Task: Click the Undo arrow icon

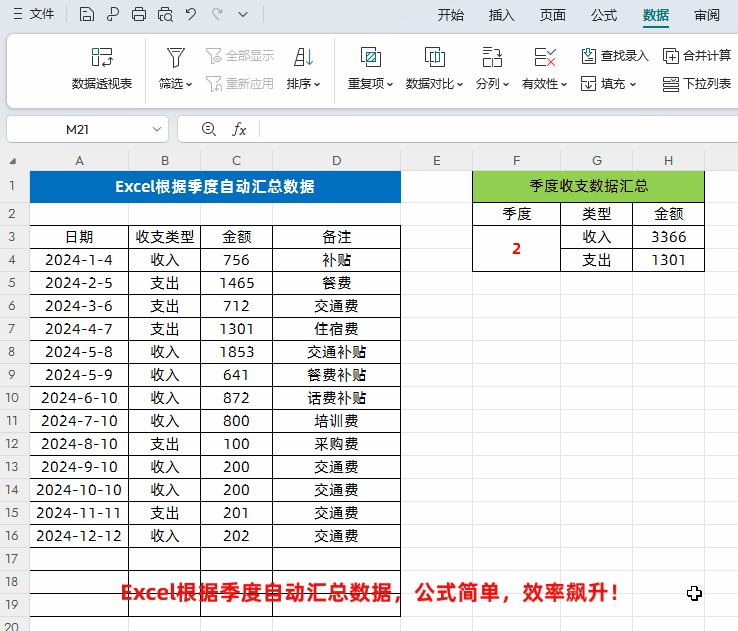Action: coord(191,14)
